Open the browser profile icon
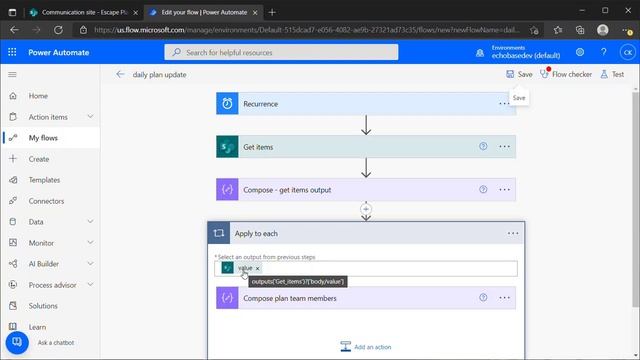The height and width of the screenshot is (360, 640). coord(602,30)
